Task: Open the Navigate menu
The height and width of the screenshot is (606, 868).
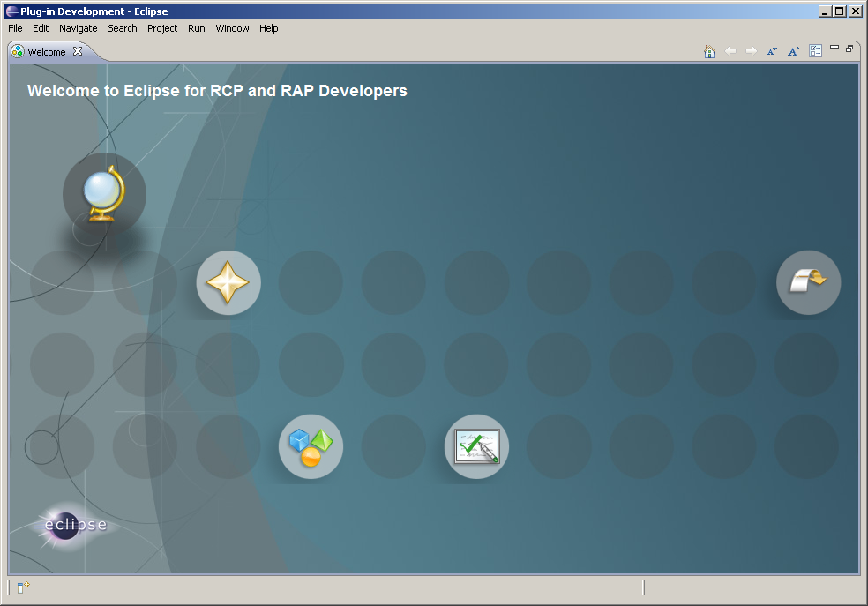Action: point(78,28)
